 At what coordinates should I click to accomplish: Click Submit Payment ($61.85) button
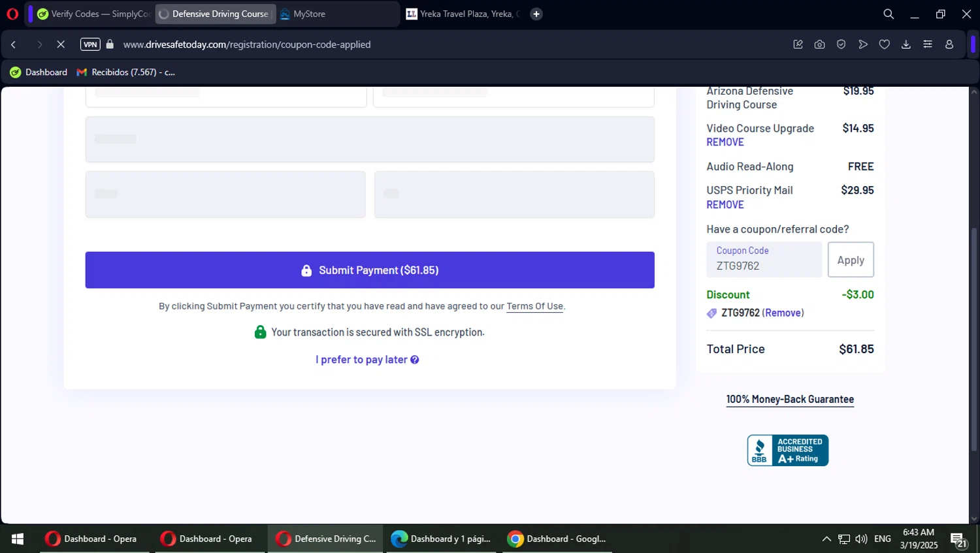pos(370,270)
